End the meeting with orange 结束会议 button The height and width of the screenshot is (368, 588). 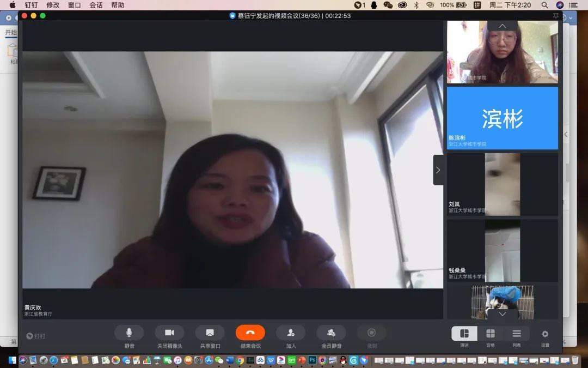(x=250, y=333)
